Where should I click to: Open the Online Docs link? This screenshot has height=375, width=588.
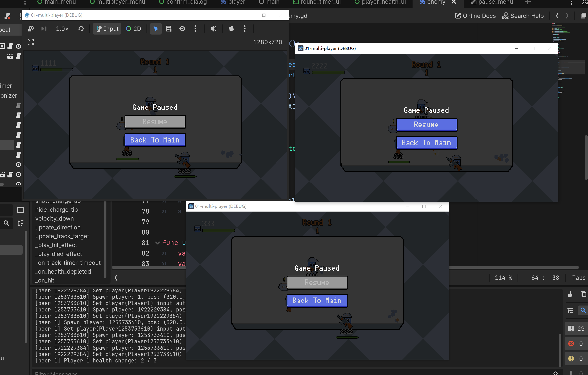[x=475, y=16]
